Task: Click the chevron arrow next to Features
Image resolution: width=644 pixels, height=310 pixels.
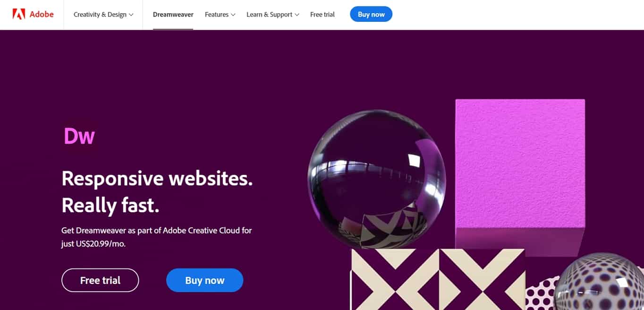Action: 233,15
